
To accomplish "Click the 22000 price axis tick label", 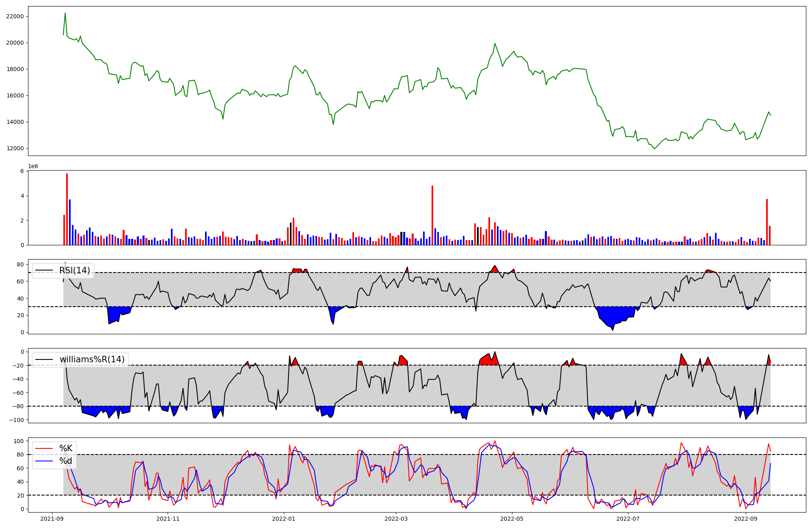I will pyautogui.click(x=15, y=16).
